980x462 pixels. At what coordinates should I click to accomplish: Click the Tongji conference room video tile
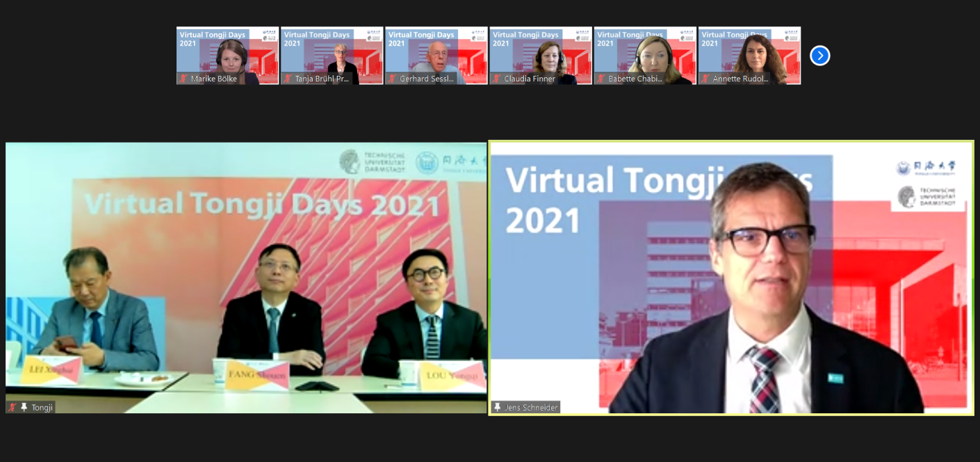[246, 278]
